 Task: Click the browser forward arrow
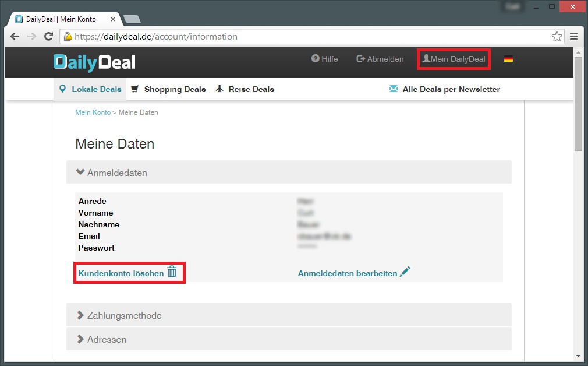[x=31, y=37]
